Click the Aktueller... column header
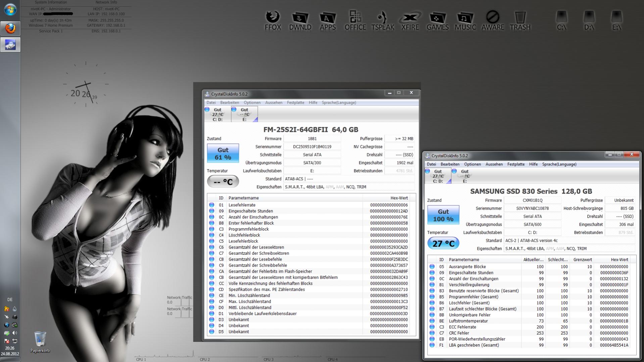This screenshot has width=644, height=362. pyautogui.click(x=533, y=260)
